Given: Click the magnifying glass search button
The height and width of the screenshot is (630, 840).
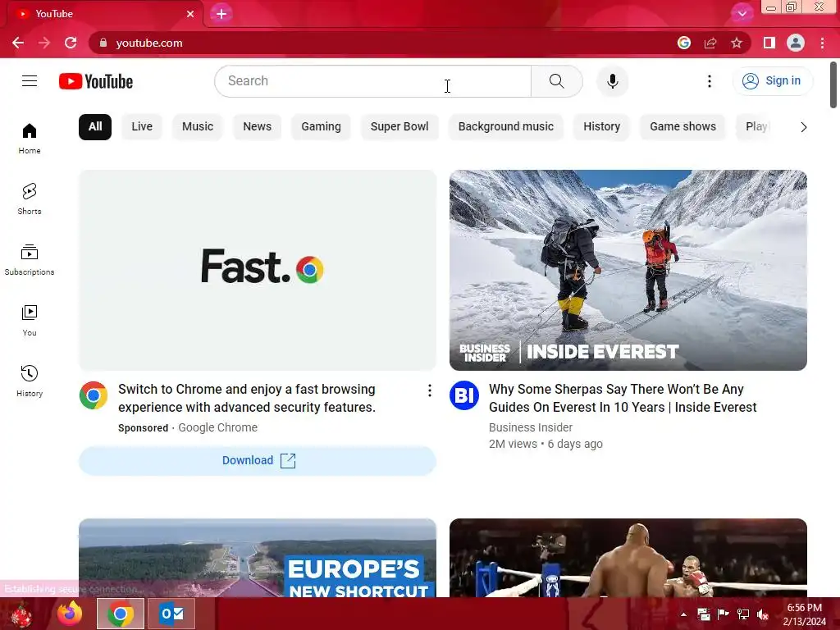Looking at the screenshot, I should [x=557, y=81].
